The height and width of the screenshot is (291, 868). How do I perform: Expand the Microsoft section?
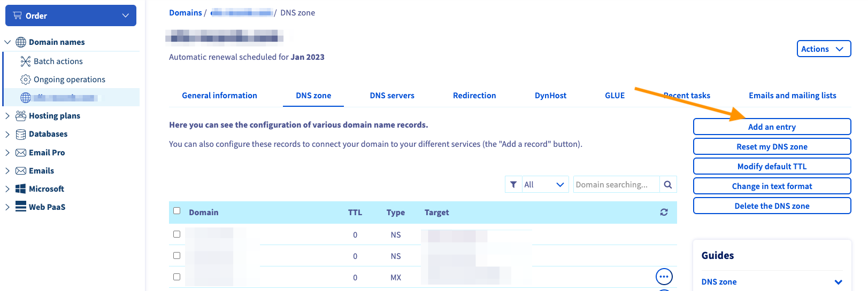click(7, 189)
